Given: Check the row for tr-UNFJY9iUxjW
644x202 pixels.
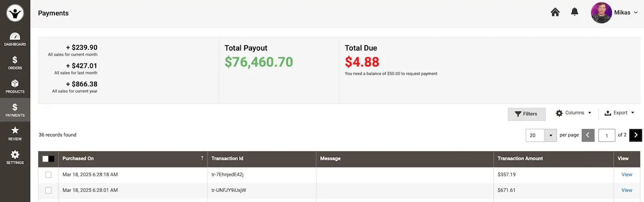Looking at the screenshot, I should pos(49,190).
